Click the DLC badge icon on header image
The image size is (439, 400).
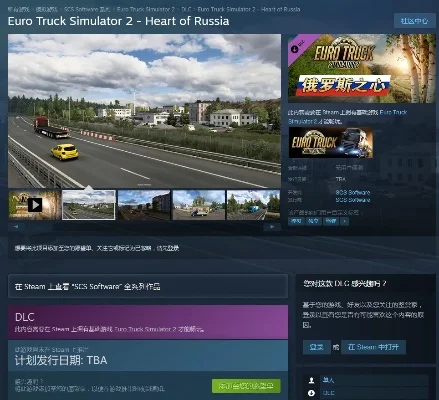click(x=295, y=49)
